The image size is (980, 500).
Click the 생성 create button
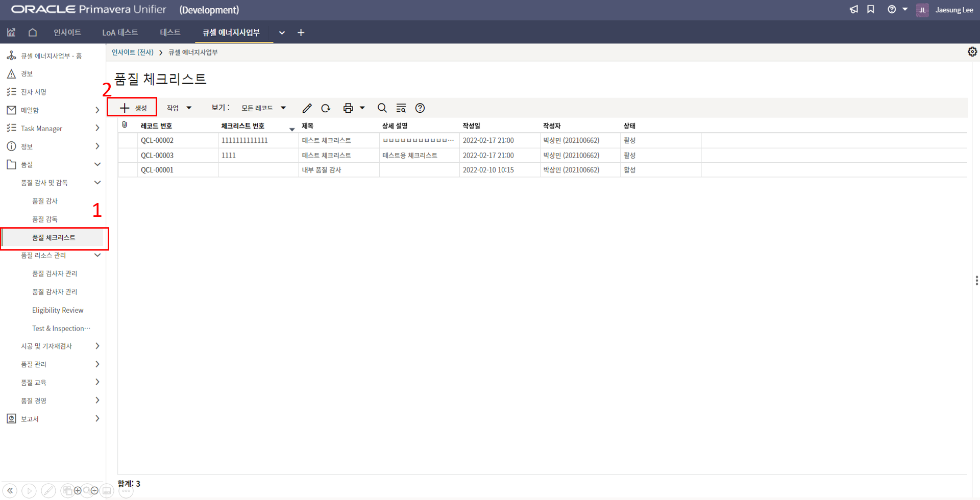133,108
